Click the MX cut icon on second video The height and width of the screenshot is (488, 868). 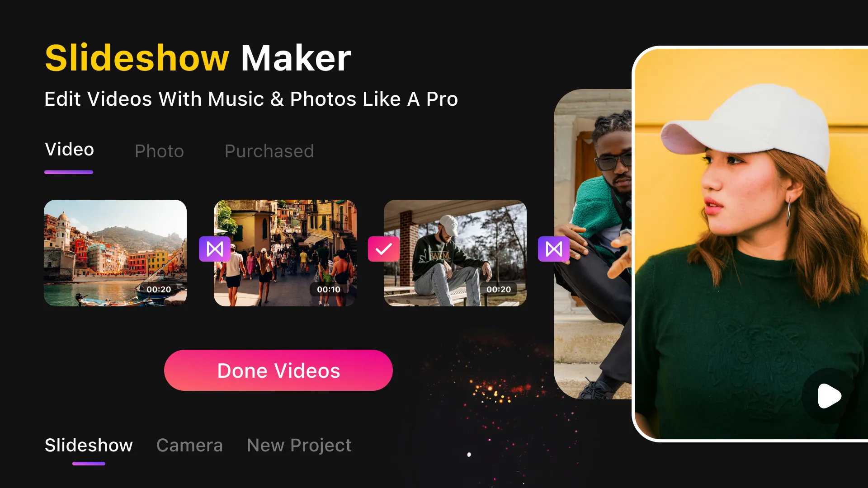[x=215, y=249]
